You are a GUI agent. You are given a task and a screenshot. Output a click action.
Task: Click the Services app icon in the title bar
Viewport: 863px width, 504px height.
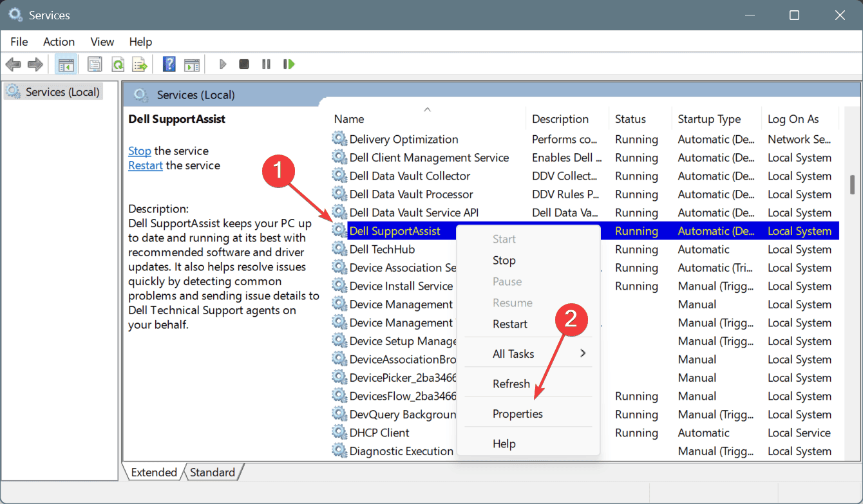(15, 14)
